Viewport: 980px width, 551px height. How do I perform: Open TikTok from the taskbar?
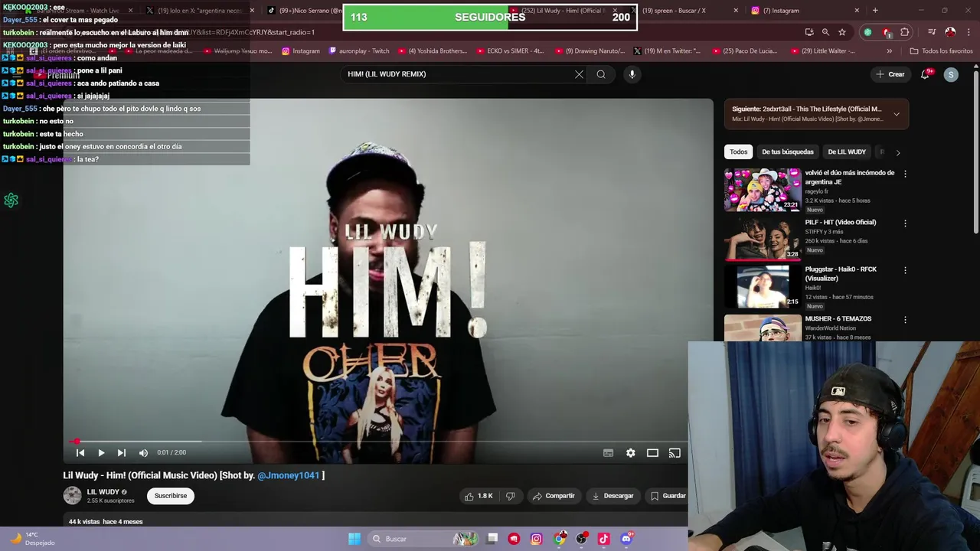coord(603,539)
